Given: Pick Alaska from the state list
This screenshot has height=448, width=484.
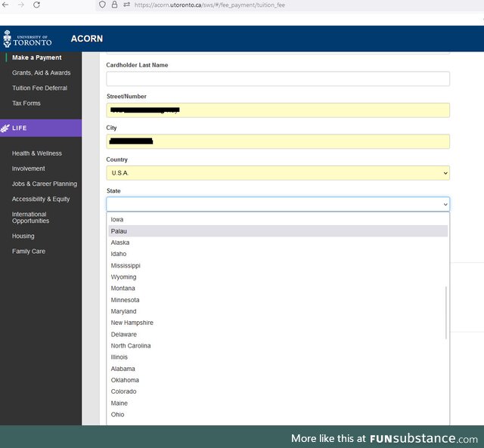Looking at the screenshot, I should (x=278, y=243).
